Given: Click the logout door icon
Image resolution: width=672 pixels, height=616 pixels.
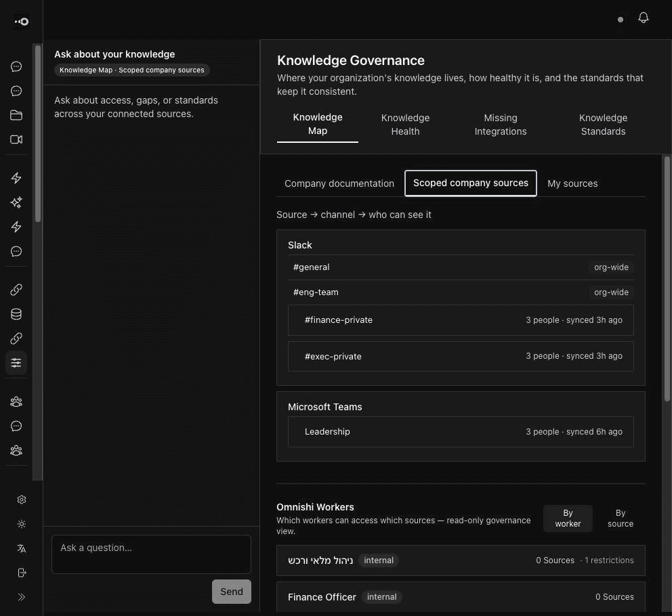Looking at the screenshot, I should pos(22,573).
